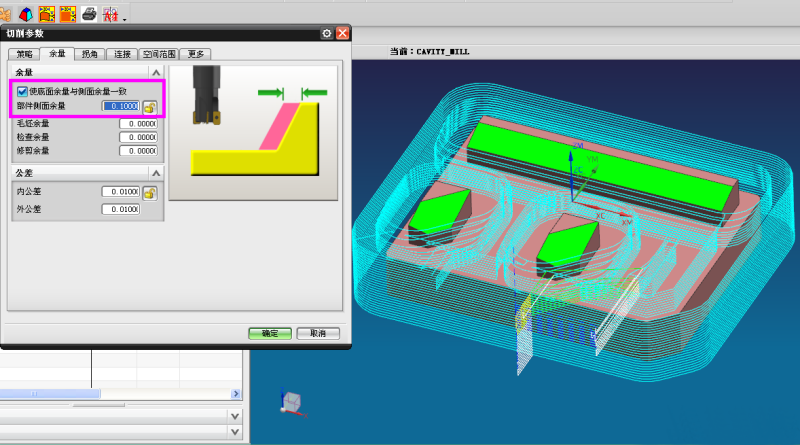Image resolution: width=800 pixels, height=445 pixels.
Task: Click the lock icon beside 内公差
Action: click(150, 192)
